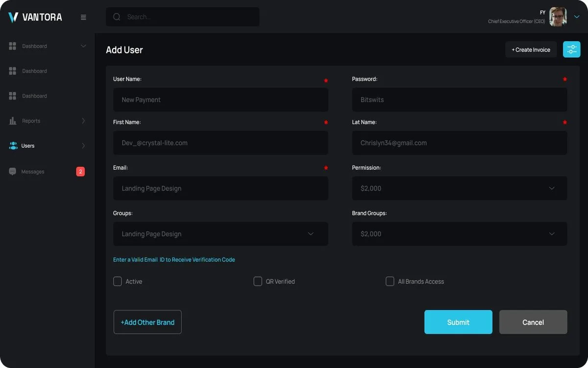Tick the All Brands Access checkbox
Viewport: 588px width, 368px height.
pyautogui.click(x=390, y=282)
